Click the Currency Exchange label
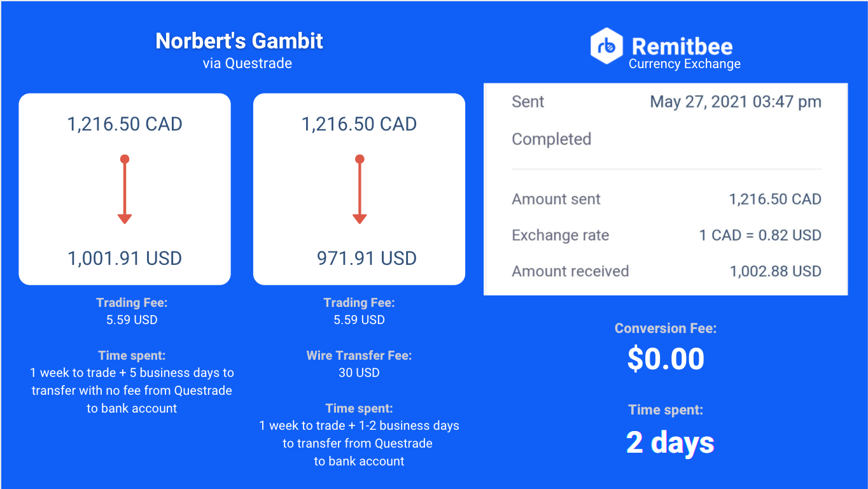Viewport: 868px width, 489px height. tap(685, 64)
